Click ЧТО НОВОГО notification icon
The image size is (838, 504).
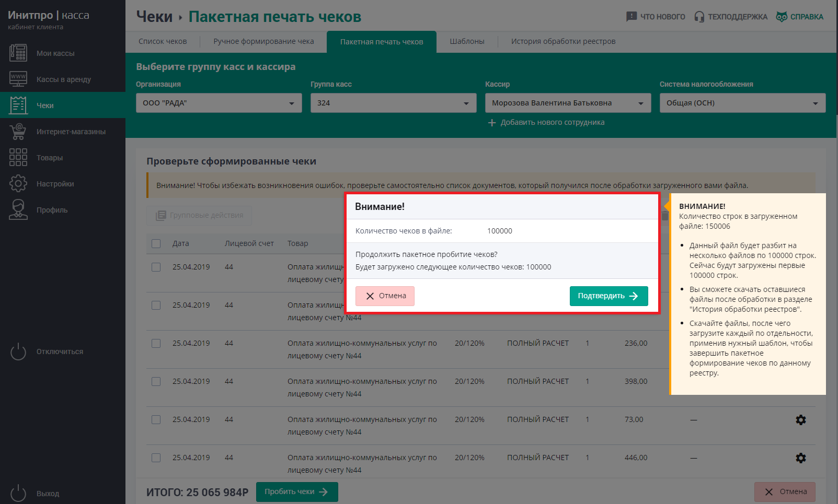632,17
